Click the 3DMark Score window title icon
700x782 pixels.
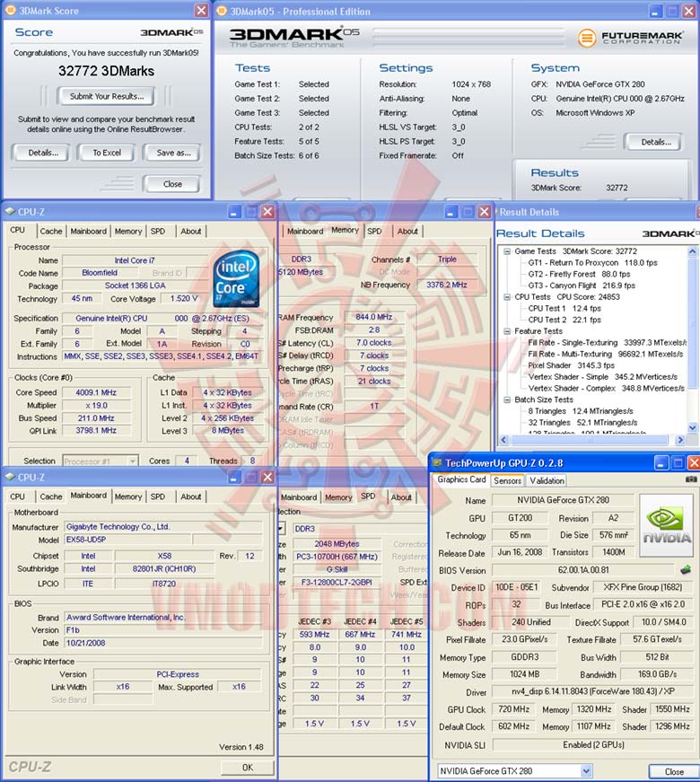10,11
